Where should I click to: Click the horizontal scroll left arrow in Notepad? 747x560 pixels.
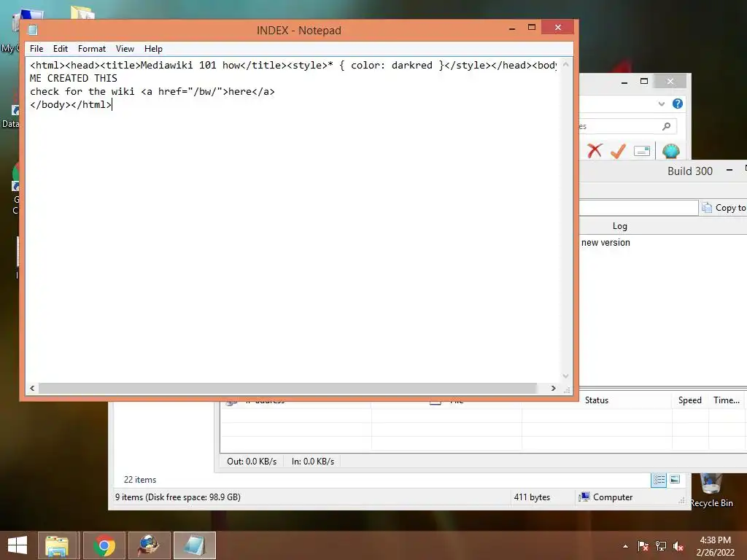click(32, 388)
